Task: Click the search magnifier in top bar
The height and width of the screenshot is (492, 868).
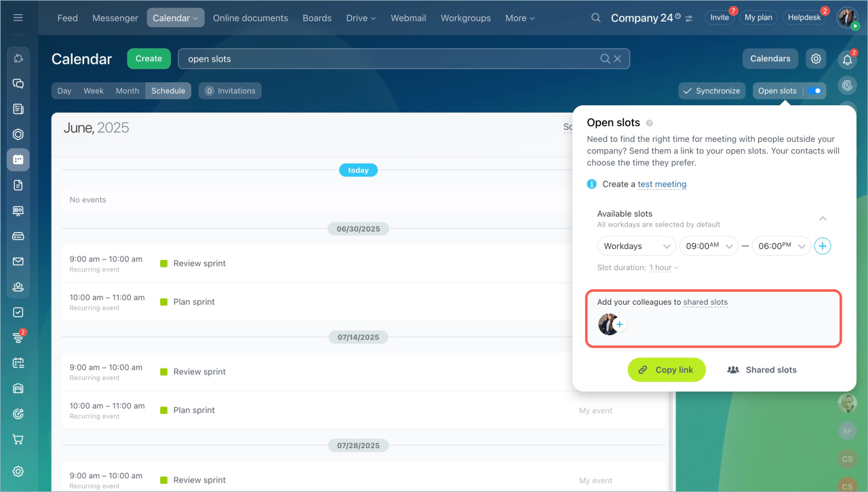Action: tap(596, 18)
